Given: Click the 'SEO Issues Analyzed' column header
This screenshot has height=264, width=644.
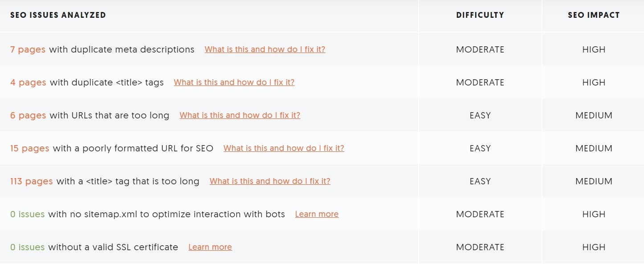Looking at the screenshot, I should tap(58, 15).
